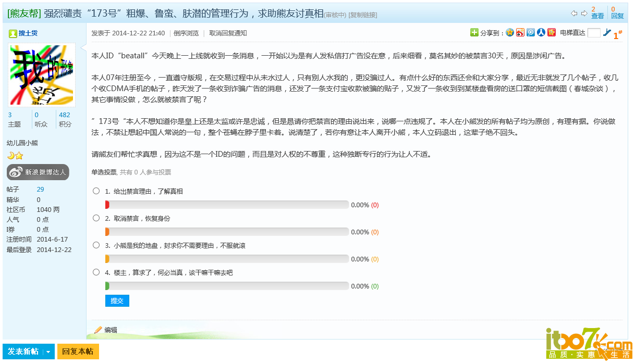Screen dimensions: 635x364
Task: Click 帖子 count 29
Action: click(x=40, y=190)
